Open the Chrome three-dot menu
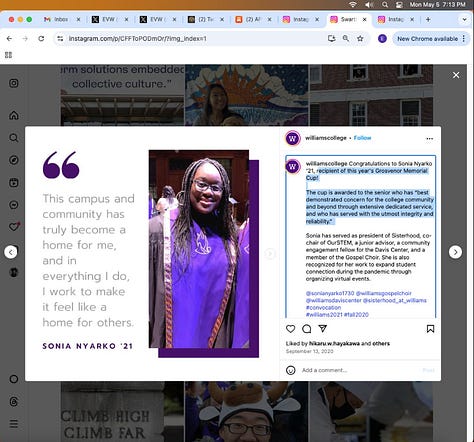Image resolution: width=474 pixels, height=442 pixels. point(464,39)
